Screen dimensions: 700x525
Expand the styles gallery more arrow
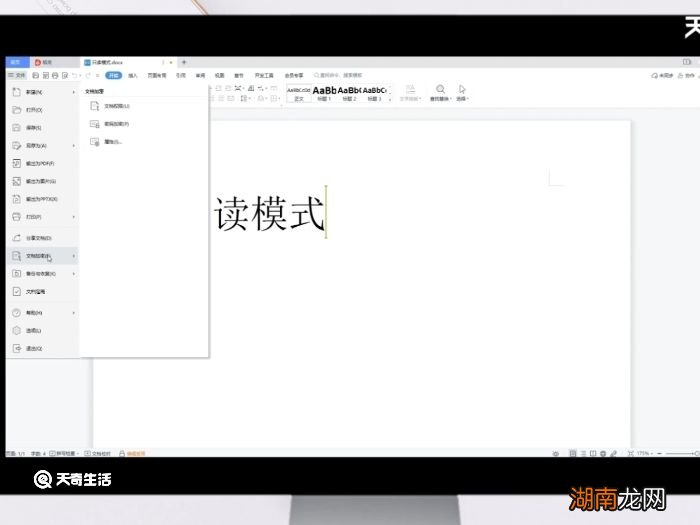390,100
